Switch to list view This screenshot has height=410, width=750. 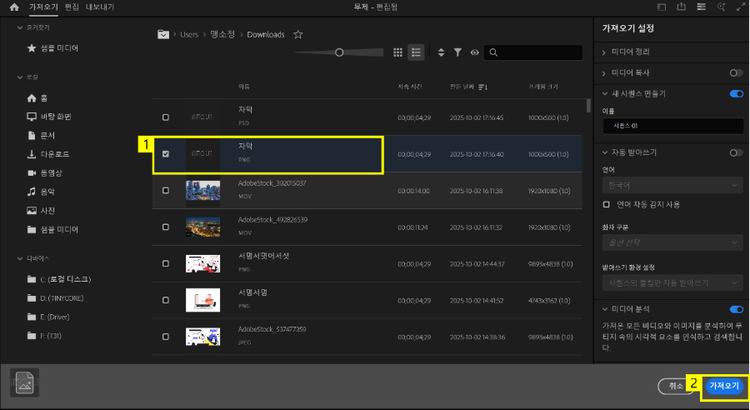coord(416,53)
